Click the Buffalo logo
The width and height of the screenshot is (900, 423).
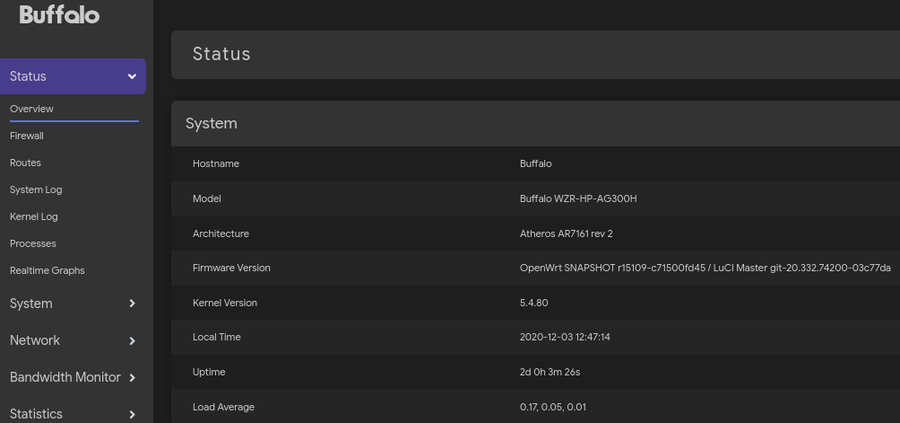coord(59,15)
